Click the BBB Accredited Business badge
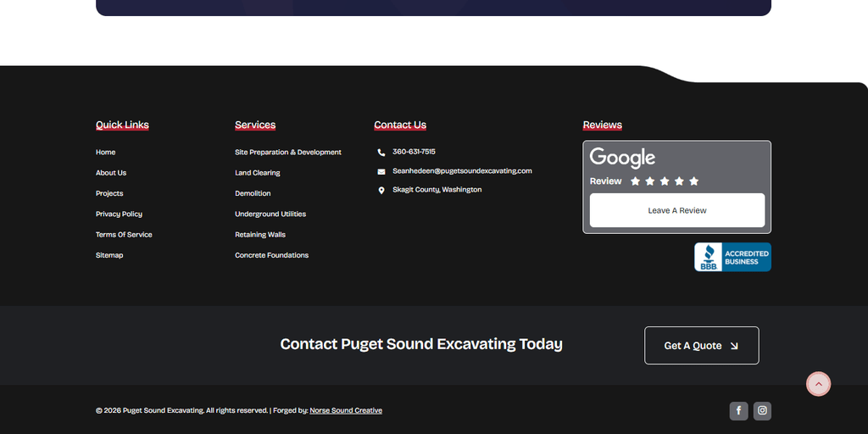 click(732, 257)
